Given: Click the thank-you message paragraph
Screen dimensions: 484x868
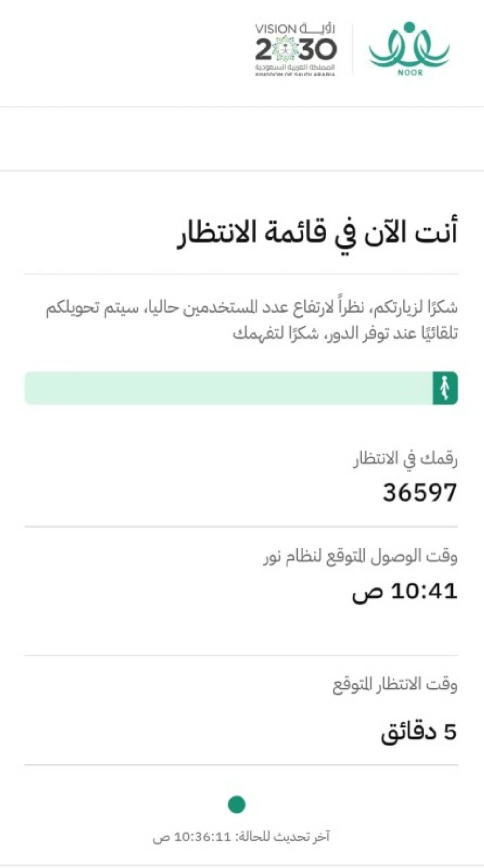Looking at the screenshot, I should pos(252,320).
